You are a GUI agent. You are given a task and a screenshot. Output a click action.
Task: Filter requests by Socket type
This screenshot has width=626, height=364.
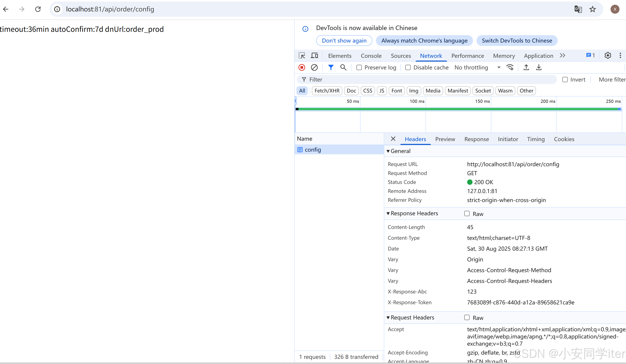[483, 91]
